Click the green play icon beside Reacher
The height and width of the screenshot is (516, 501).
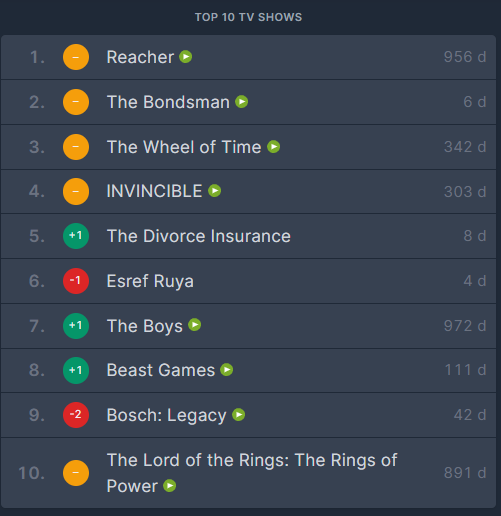coord(186,57)
